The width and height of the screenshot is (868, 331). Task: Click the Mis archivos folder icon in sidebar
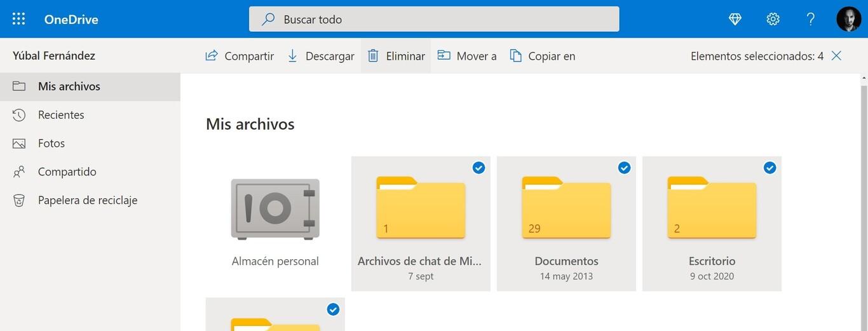(19, 86)
